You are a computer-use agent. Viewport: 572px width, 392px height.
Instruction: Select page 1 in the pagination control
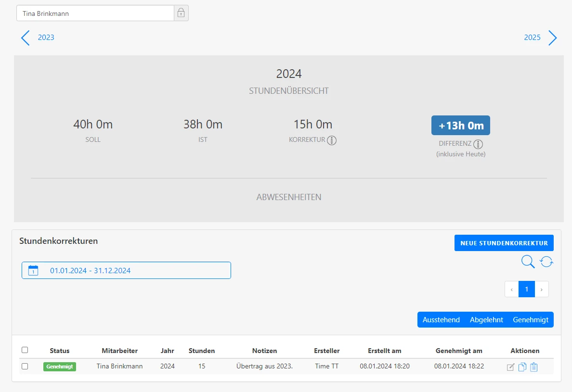[x=526, y=289]
